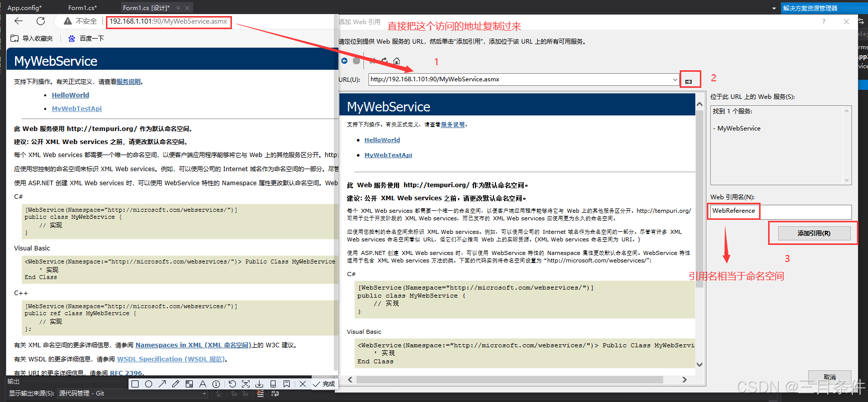
Task: Pin the Form1.cs [设计] tab
Action: pos(178,8)
